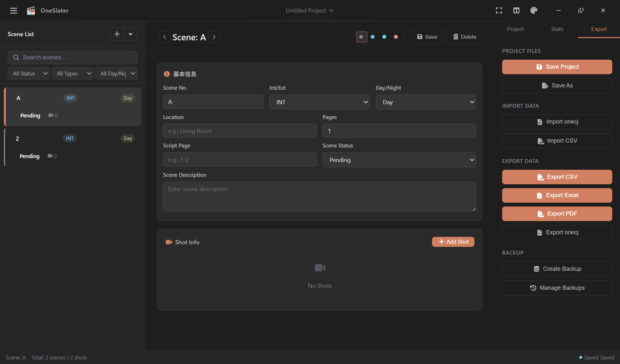Minimize the OneSlater window
620x364 pixels.
[x=558, y=11]
